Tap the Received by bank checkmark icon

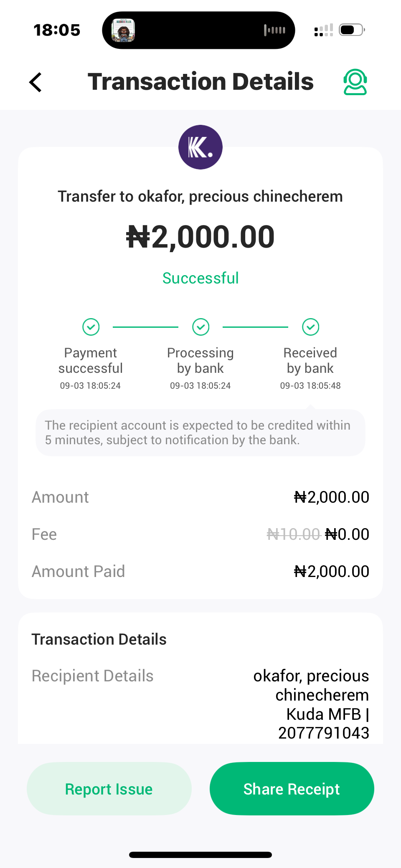coord(310,327)
